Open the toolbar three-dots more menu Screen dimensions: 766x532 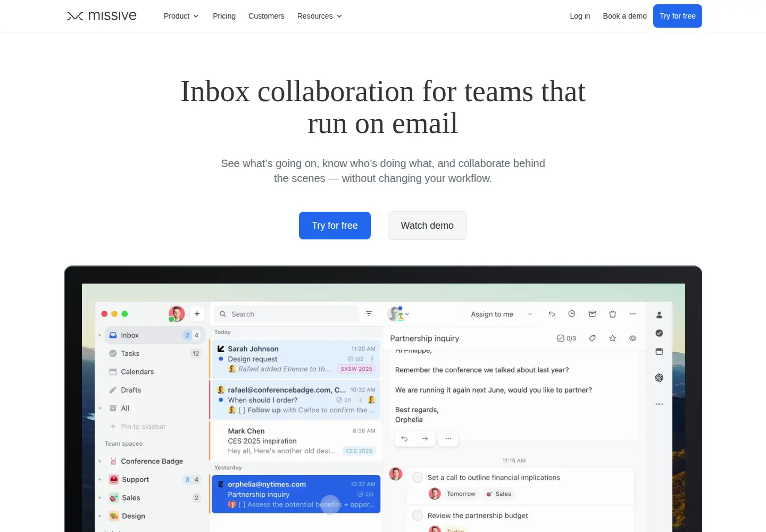coord(632,314)
